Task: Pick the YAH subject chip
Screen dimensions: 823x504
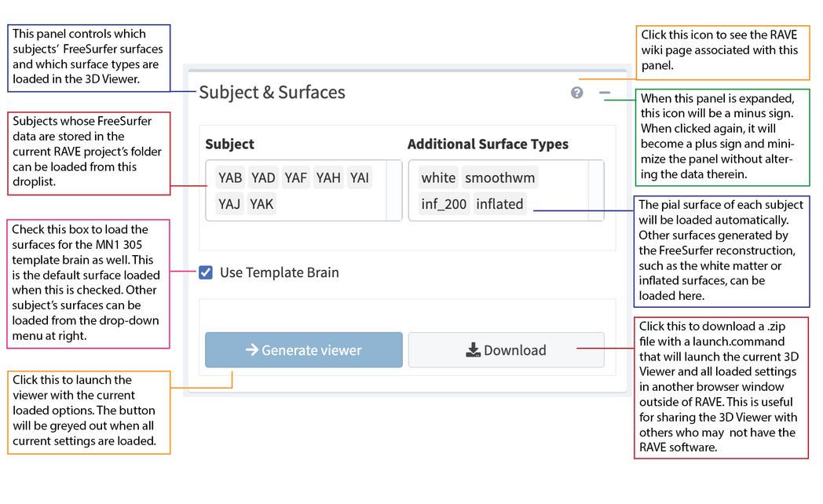Action: pyautogui.click(x=328, y=177)
